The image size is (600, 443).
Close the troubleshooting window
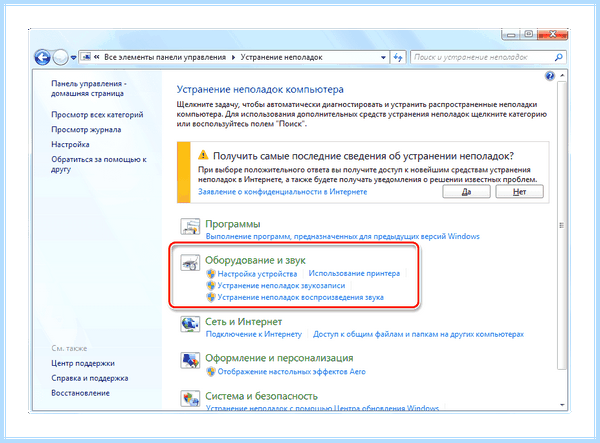click(553, 35)
